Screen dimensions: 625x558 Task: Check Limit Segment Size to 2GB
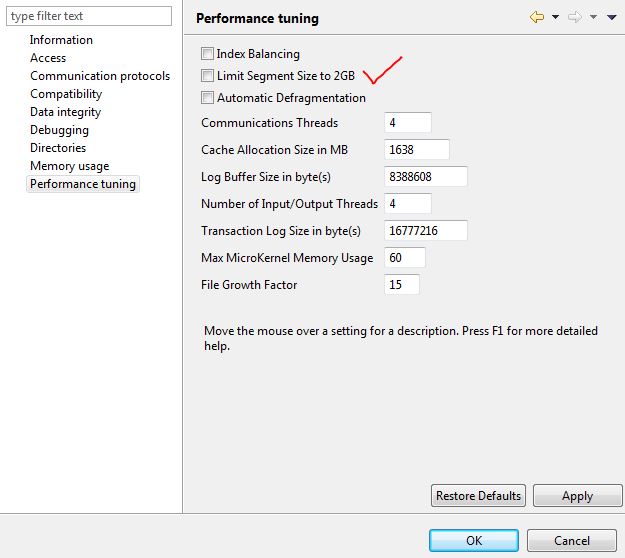tap(207, 76)
